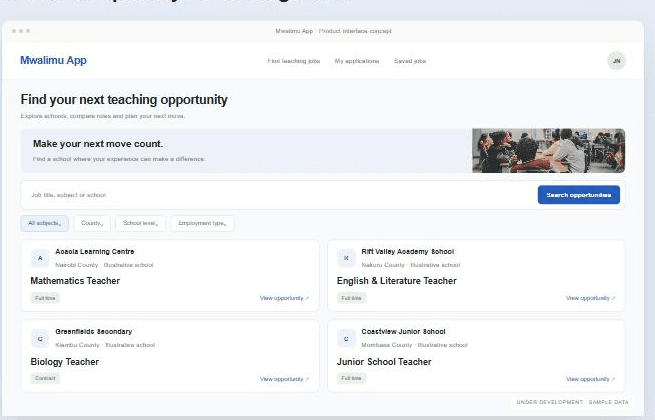Expand the County filter dropdown
The image size is (655, 420).
tap(92, 223)
